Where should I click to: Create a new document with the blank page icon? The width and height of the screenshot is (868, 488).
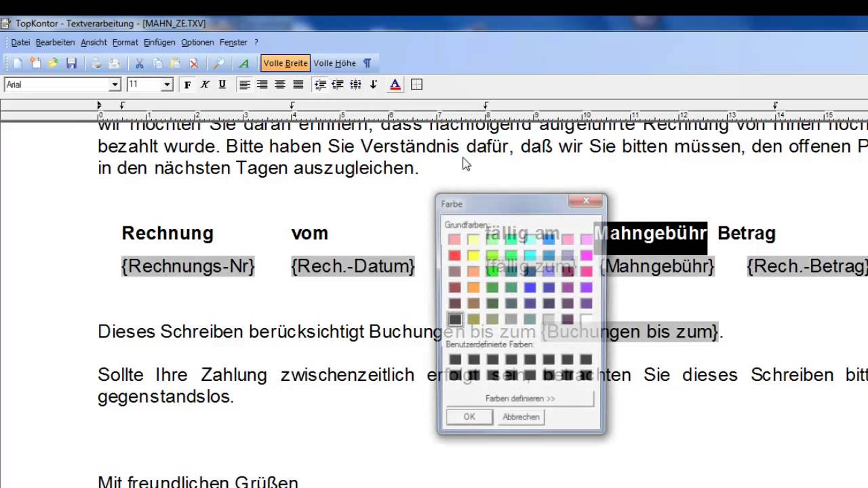pyautogui.click(x=18, y=63)
